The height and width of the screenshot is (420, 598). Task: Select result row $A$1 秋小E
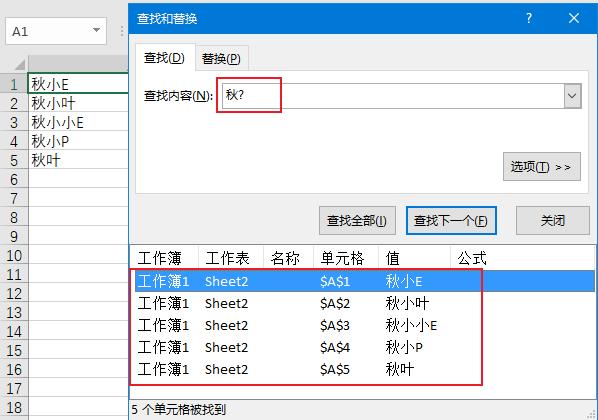(365, 282)
